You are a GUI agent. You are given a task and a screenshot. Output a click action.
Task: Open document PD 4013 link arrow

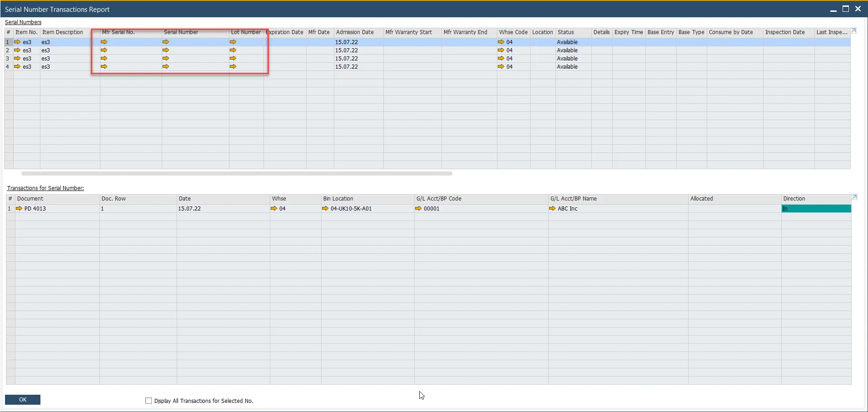pos(19,208)
